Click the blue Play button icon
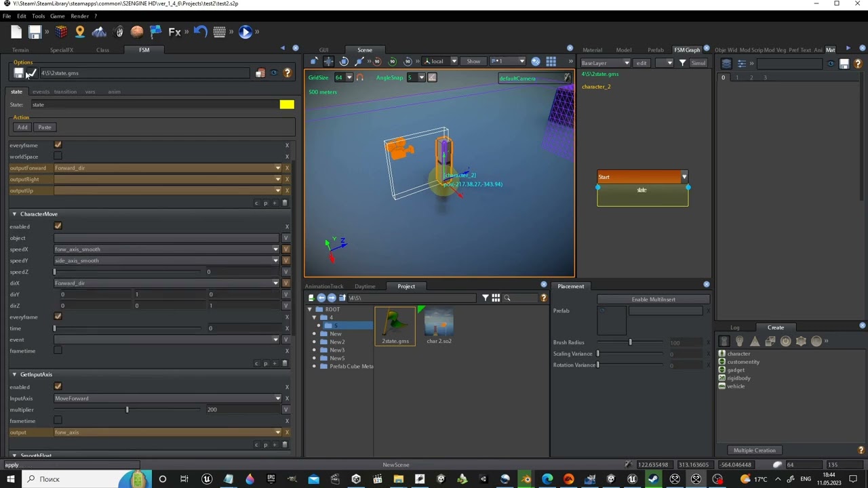The image size is (868, 488). pyautogui.click(x=245, y=31)
